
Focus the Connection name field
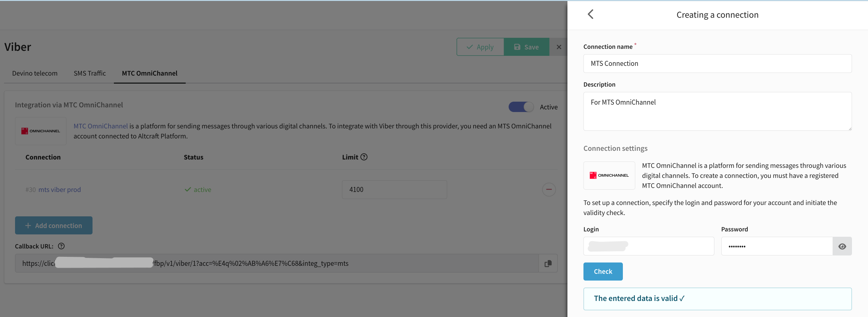717,64
